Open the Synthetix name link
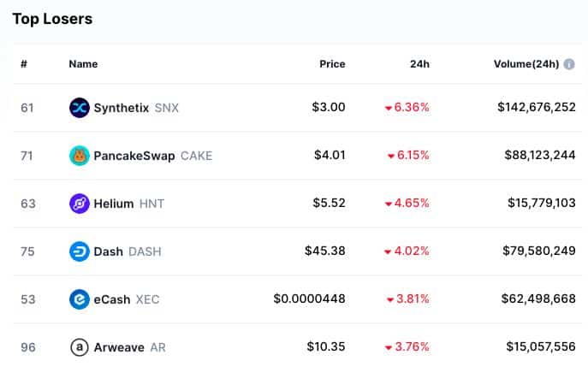The height and width of the screenshot is (367, 588). point(122,108)
